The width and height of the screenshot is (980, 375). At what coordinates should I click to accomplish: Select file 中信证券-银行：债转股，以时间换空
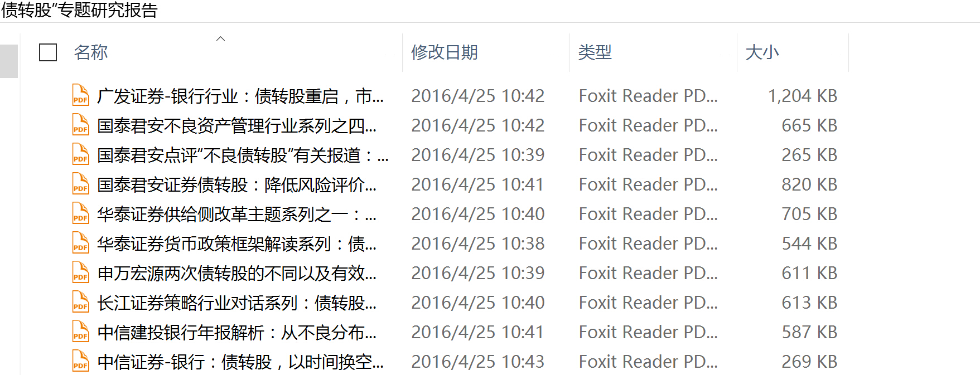(240, 362)
